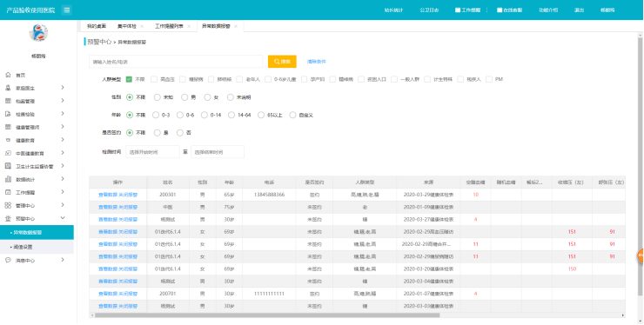The image size is (644, 325).
Task: Open 站长统计 in the top header
Action: pyautogui.click(x=393, y=10)
